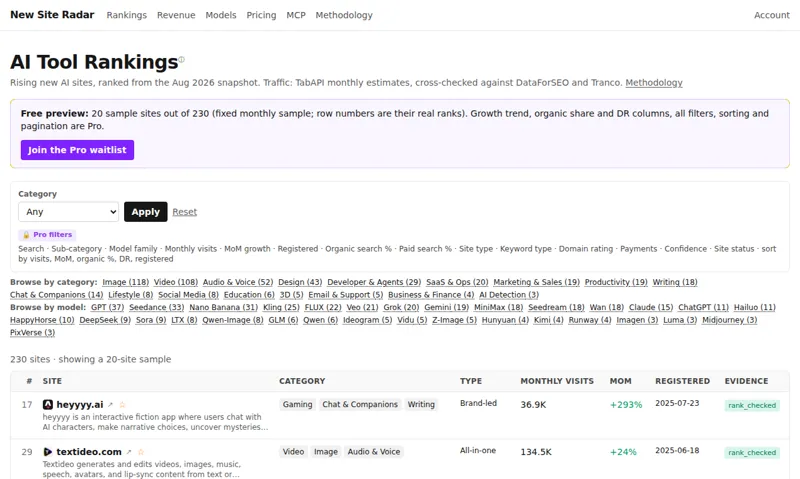Open the Category dropdown set to Any
This screenshot has height=479, width=800.
(x=68, y=212)
